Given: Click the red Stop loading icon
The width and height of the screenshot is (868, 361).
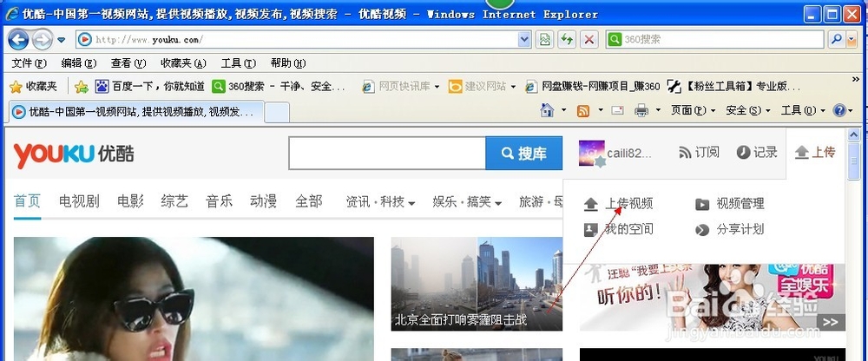Looking at the screenshot, I should click(x=589, y=39).
